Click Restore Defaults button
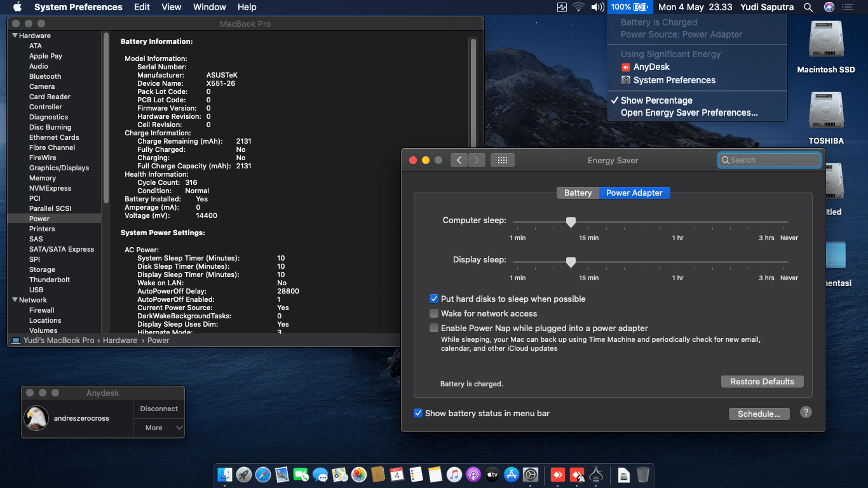The width and height of the screenshot is (868, 488). tap(762, 381)
